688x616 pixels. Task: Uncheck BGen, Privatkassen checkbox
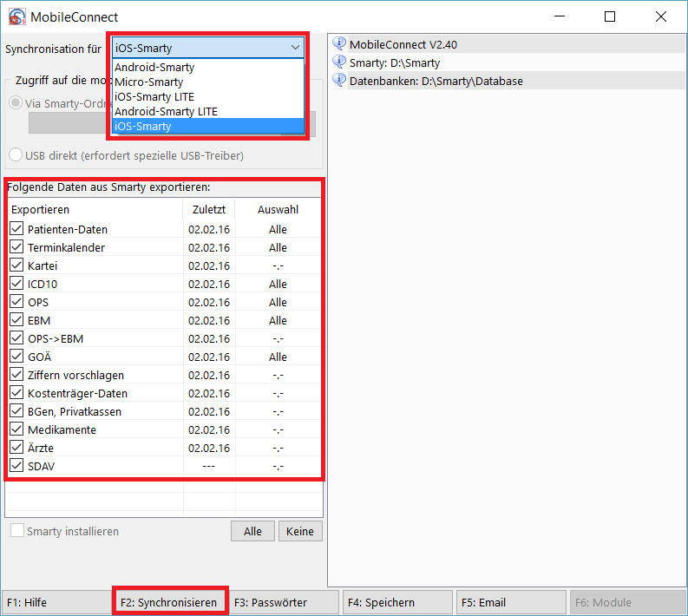click(16, 410)
